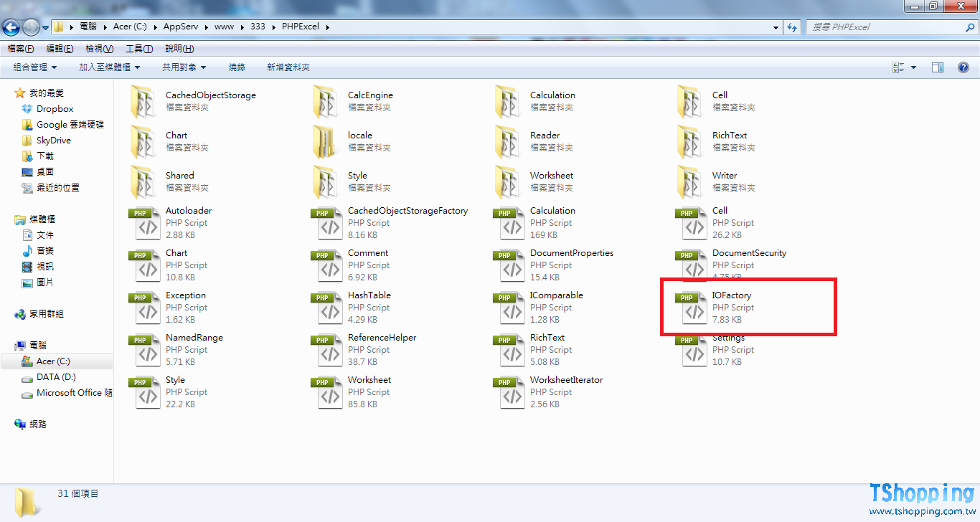Select the IComparable PHP file icon

point(509,308)
